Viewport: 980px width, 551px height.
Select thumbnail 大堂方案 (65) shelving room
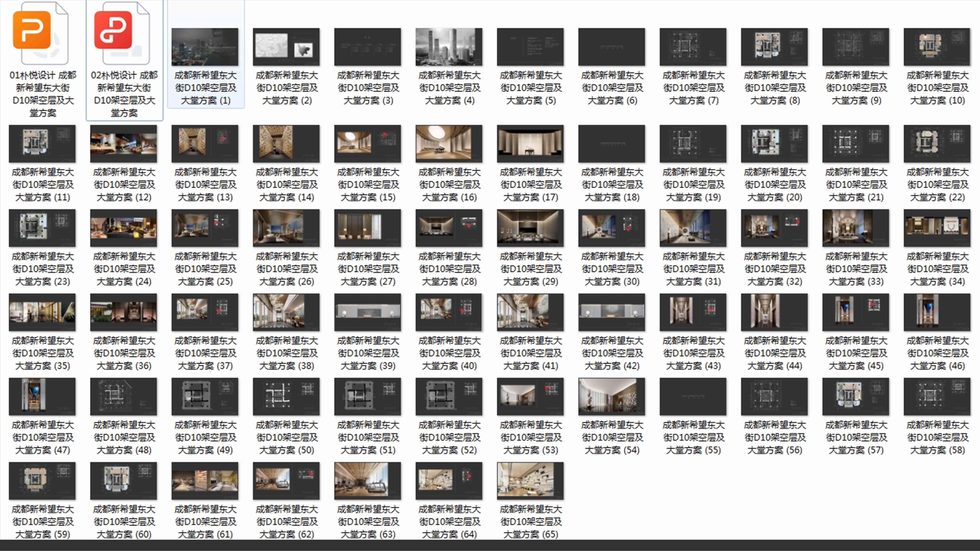(x=531, y=481)
